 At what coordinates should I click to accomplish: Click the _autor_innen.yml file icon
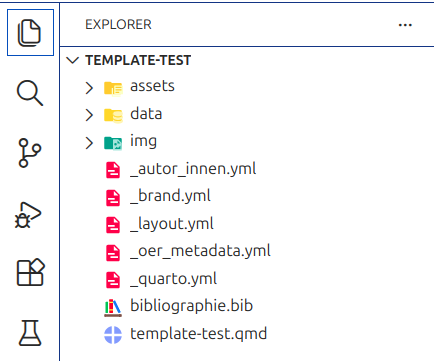click(113, 170)
